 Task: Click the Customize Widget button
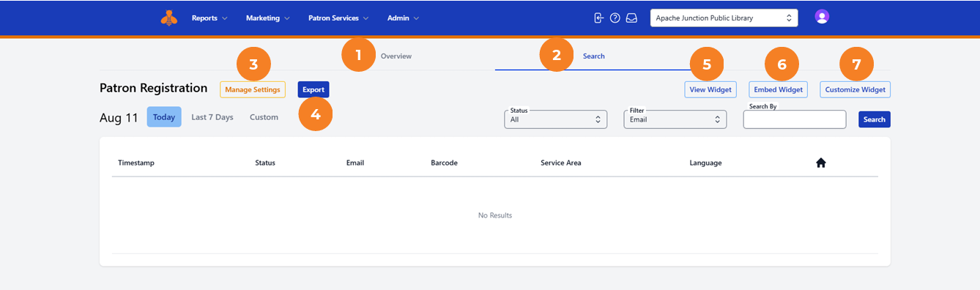coord(855,89)
